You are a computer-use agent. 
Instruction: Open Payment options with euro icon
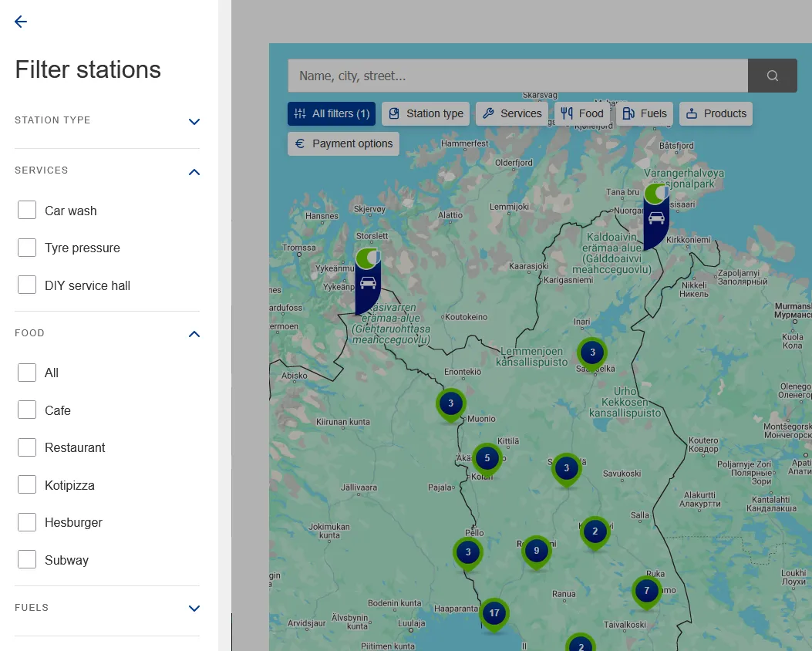(342, 143)
